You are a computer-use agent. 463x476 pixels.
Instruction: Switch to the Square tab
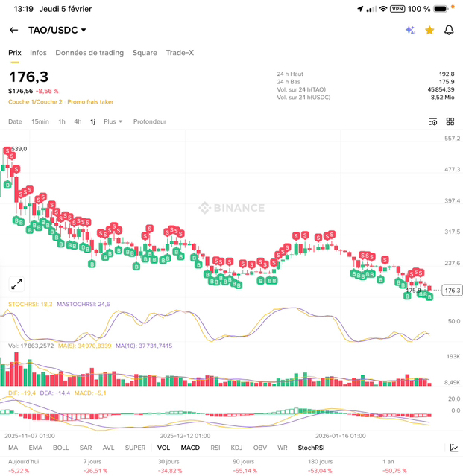[x=145, y=53]
